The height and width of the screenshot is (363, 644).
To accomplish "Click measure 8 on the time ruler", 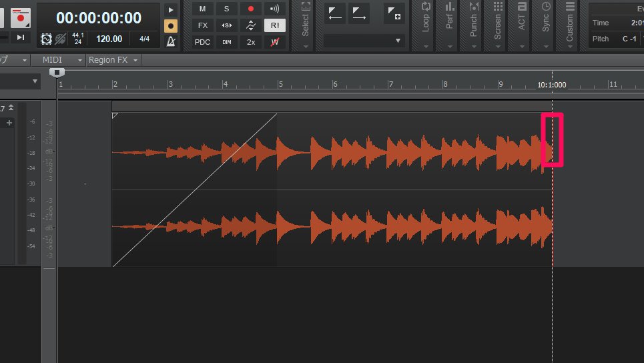I will pyautogui.click(x=445, y=84).
